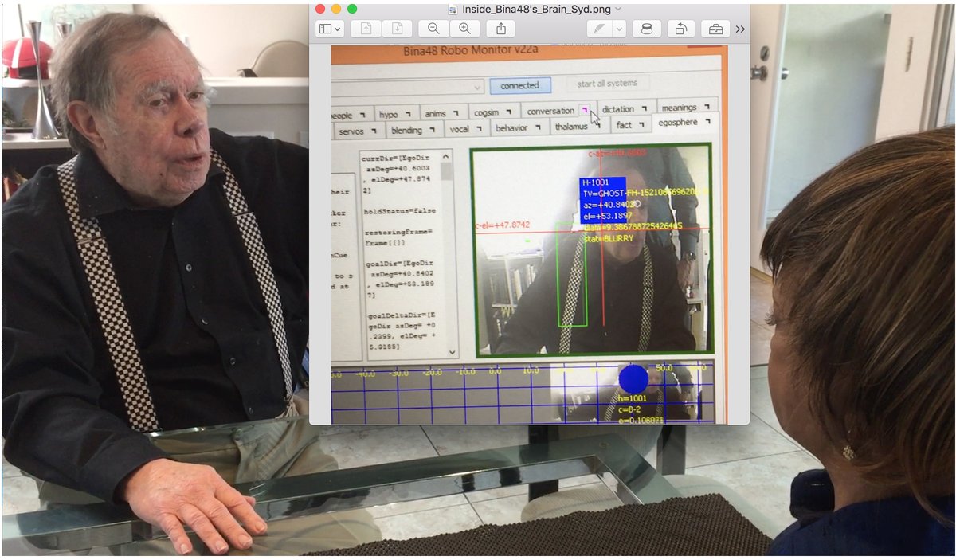Click the green bounding box in camera view

click(x=571, y=275)
